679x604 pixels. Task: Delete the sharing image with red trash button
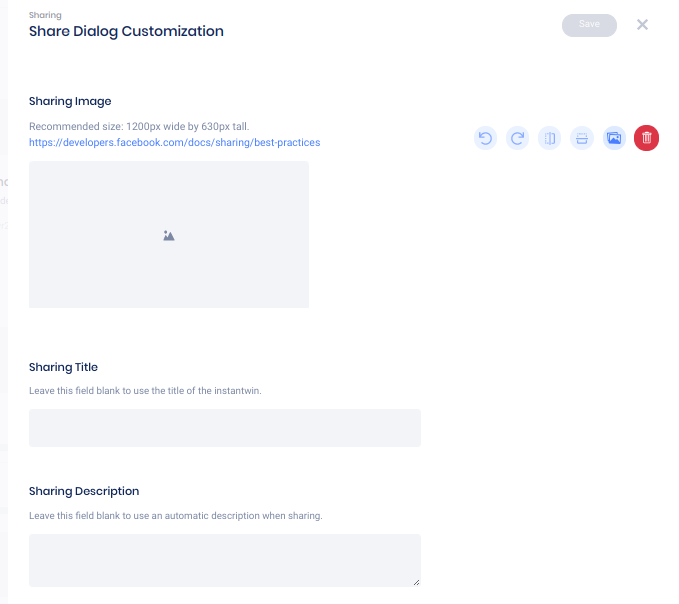[647, 138]
